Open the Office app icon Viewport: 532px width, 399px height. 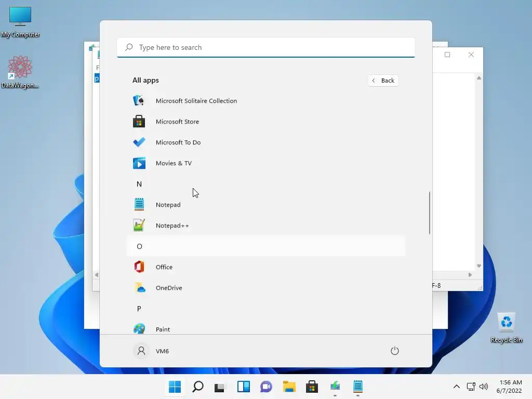point(139,267)
